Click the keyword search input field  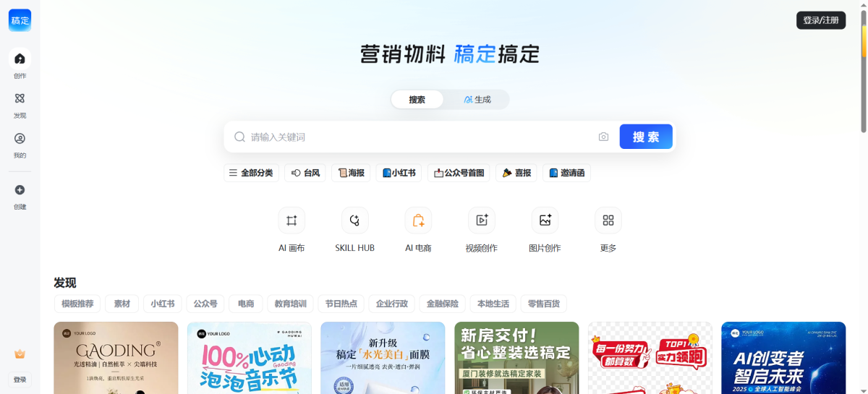[x=420, y=137]
